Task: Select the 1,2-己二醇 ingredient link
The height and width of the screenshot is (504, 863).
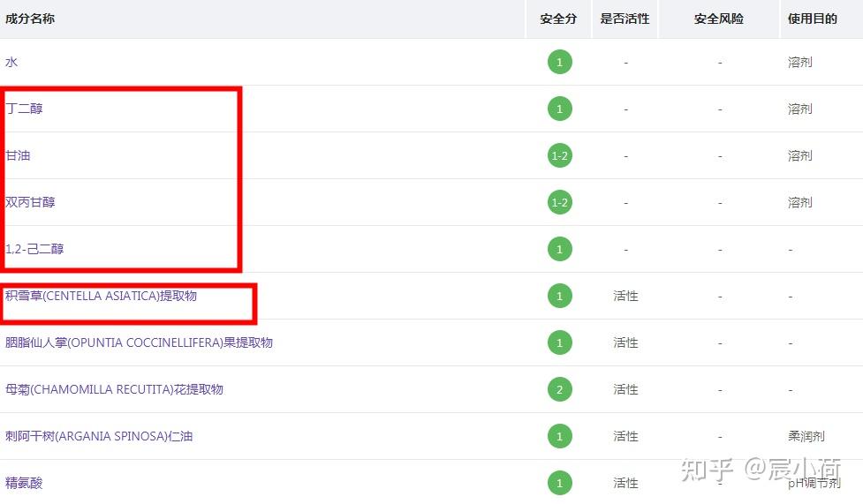Action: pyautogui.click(x=34, y=249)
